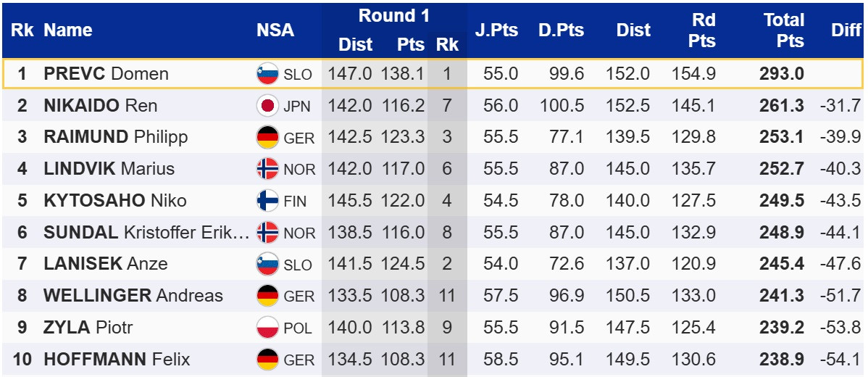The height and width of the screenshot is (377, 868).
Task: Sort by the Name column header
Action: coord(67,30)
